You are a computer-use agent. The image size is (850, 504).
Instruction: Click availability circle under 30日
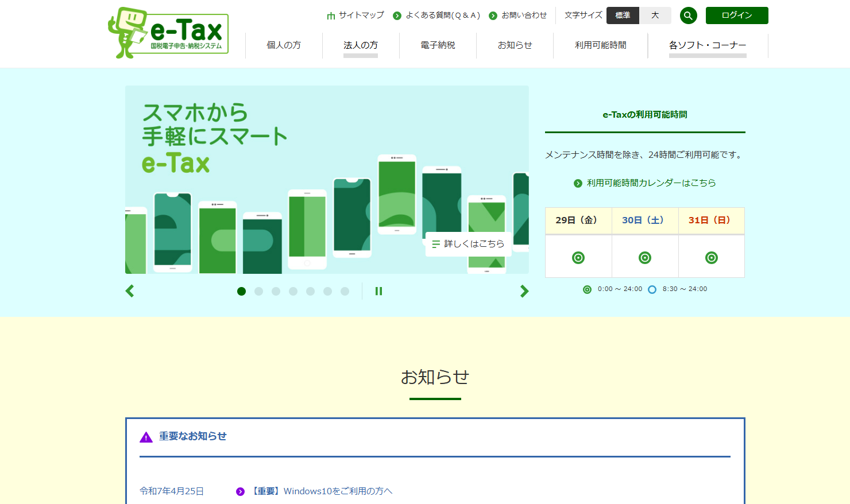click(645, 258)
